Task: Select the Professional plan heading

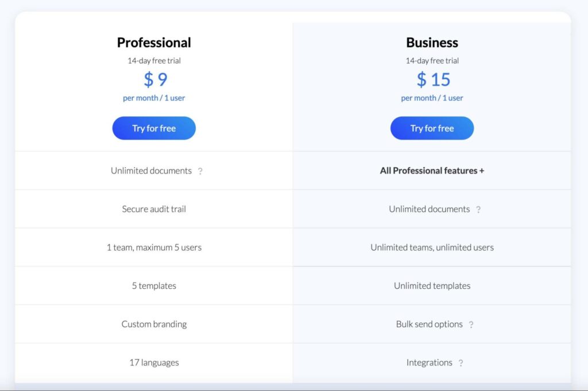Action: [x=153, y=42]
